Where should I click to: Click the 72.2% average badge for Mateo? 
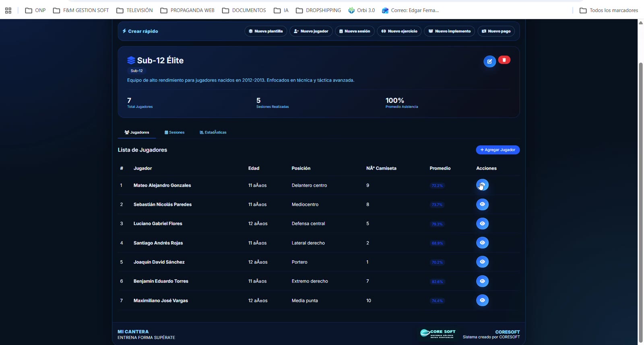pos(437,186)
